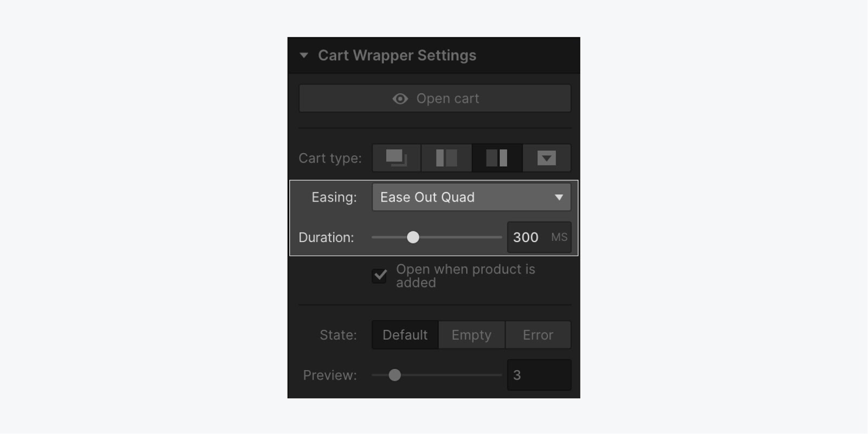Click the Open when product is added label
The image size is (868, 434).
465,276
